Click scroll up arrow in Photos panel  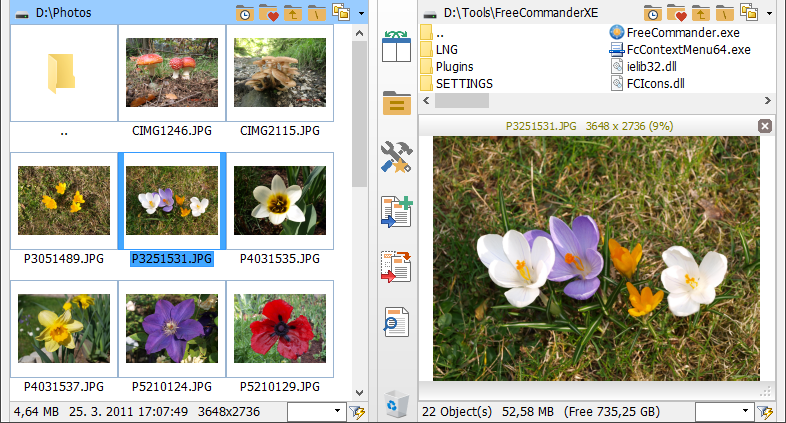[x=359, y=33]
